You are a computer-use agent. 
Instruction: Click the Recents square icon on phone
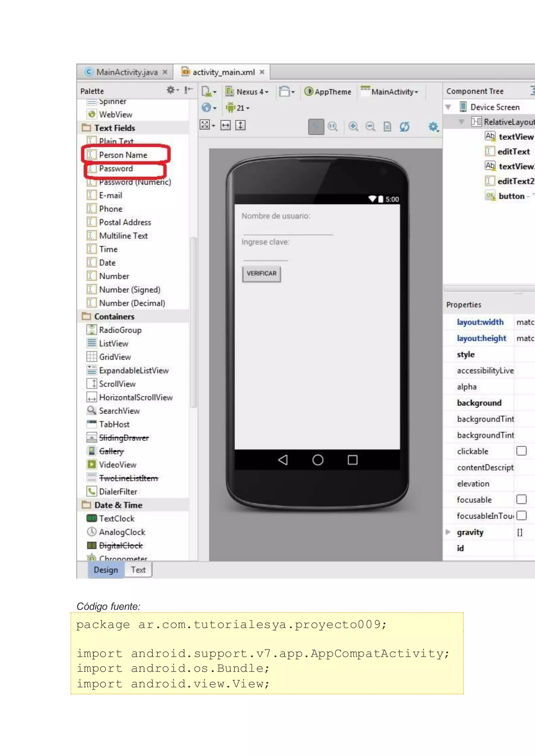click(352, 460)
